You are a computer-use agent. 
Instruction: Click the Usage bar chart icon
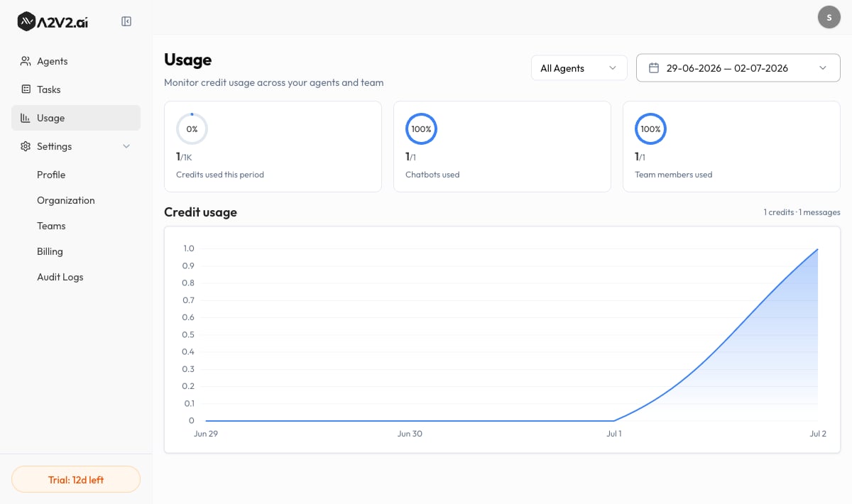click(26, 118)
